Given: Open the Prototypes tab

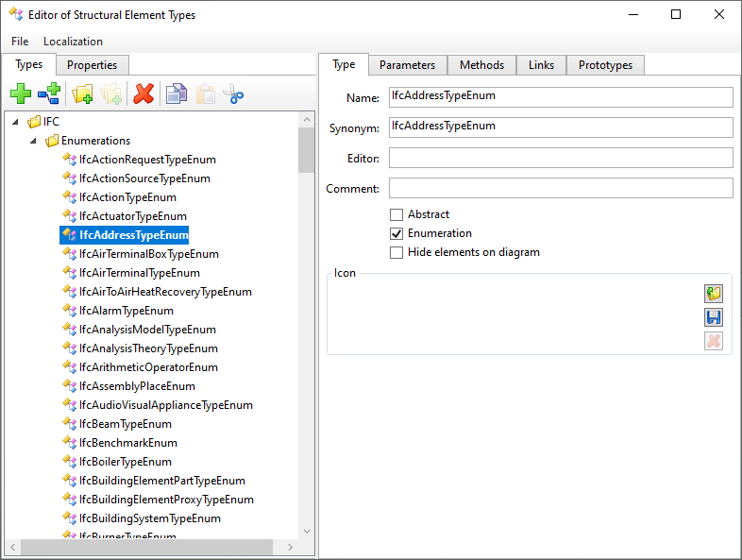Looking at the screenshot, I should click(605, 65).
